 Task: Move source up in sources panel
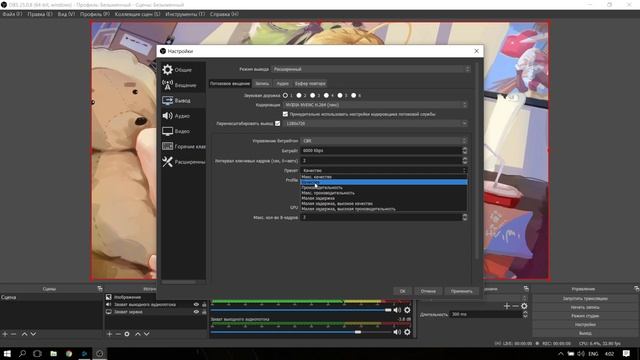click(x=138, y=334)
